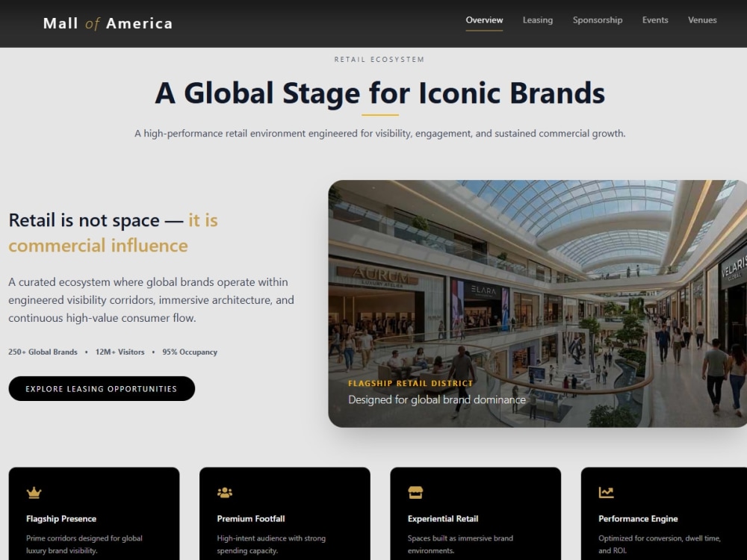This screenshot has width=747, height=560.
Task: Select the Experiential Retail card title
Action: click(442, 519)
